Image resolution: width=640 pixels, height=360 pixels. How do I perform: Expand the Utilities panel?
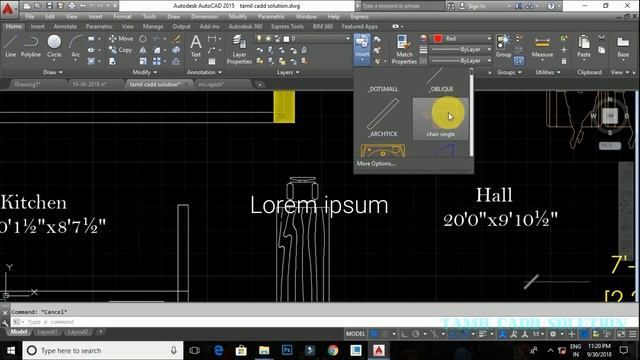coord(548,72)
